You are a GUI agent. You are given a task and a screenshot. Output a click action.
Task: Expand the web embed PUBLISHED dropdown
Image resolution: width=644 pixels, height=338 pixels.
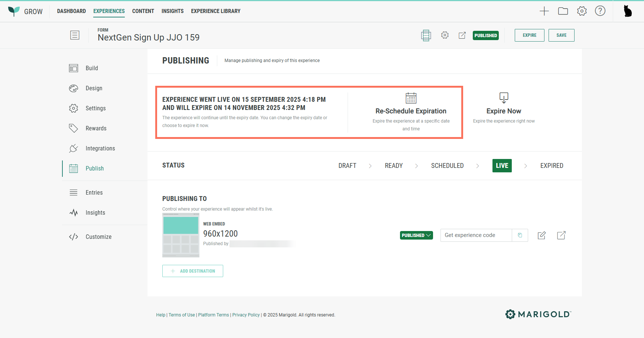(x=416, y=235)
